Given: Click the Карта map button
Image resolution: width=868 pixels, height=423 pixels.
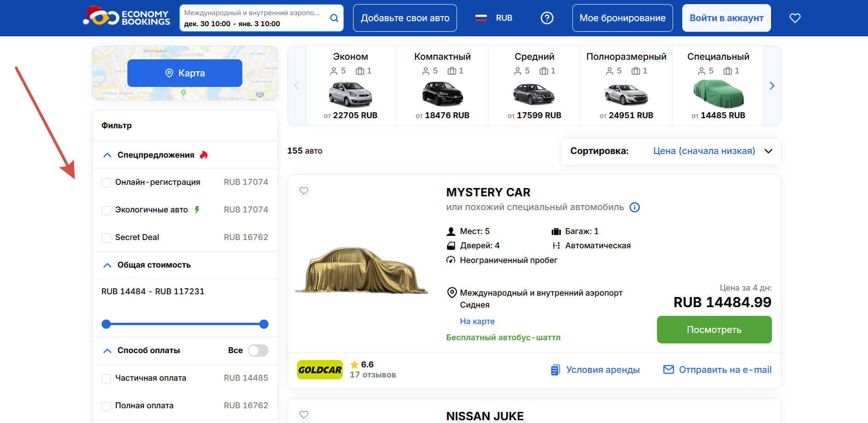Looking at the screenshot, I should pyautogui.click(x=185, y=73).
